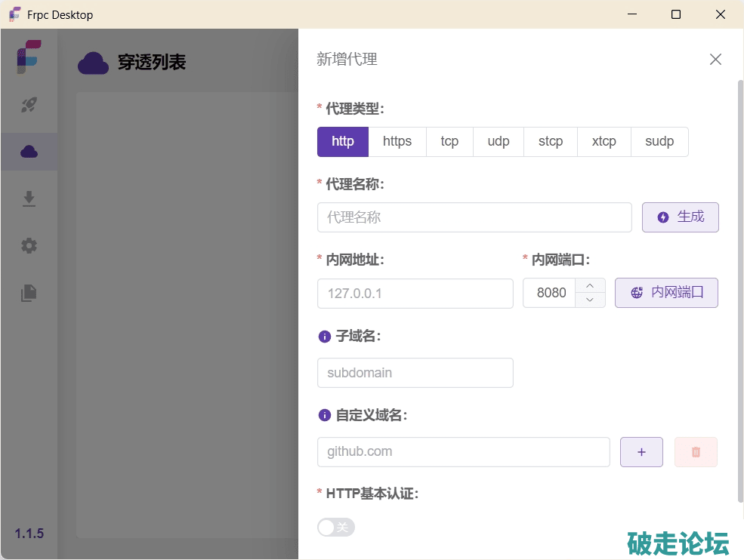Image resolution: width=744 pixels, height=560 pixels.
Task: Click the panel's vertical scrollbar
Action: 740,287
